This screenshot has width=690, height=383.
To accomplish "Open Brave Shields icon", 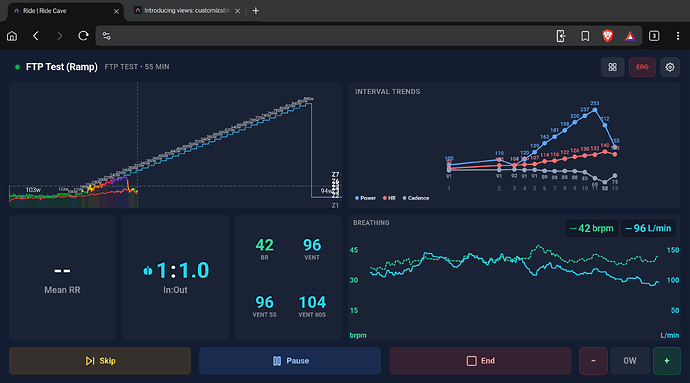I will 608,36.
